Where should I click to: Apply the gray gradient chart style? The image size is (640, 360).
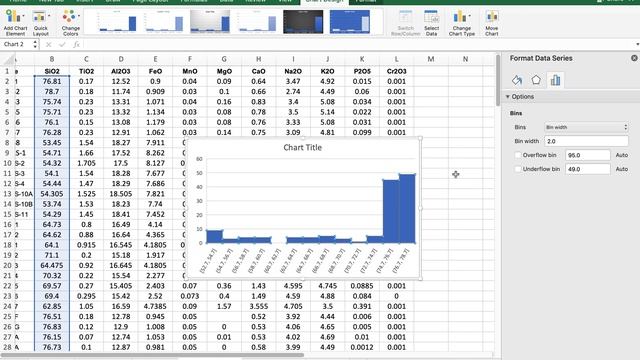pyautogui.click(x=210, y=22)
